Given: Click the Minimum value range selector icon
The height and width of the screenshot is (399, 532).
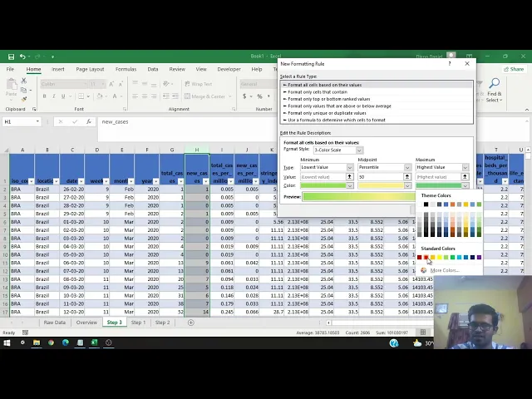Looking at the screenshot, I should click(349, 177).
